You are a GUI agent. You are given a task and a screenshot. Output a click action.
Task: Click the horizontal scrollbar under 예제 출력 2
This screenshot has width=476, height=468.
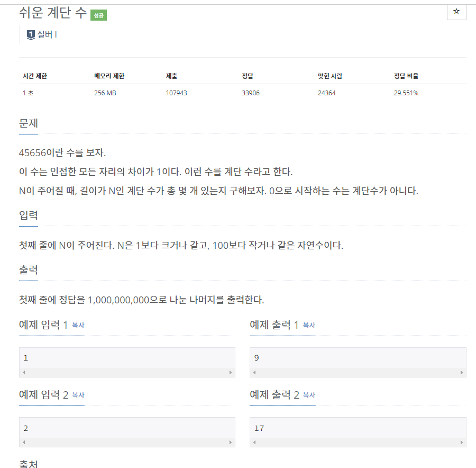coord(358,442)
